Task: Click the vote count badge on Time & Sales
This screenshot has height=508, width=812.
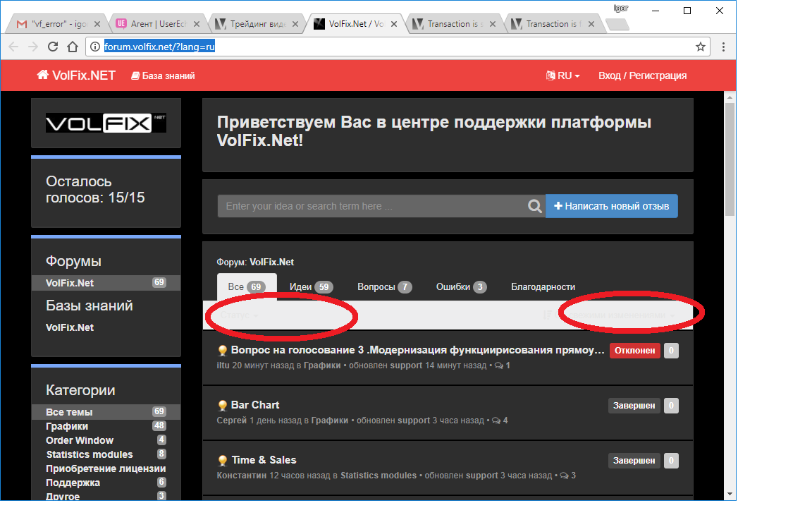Action: click(x=671, y=460)
